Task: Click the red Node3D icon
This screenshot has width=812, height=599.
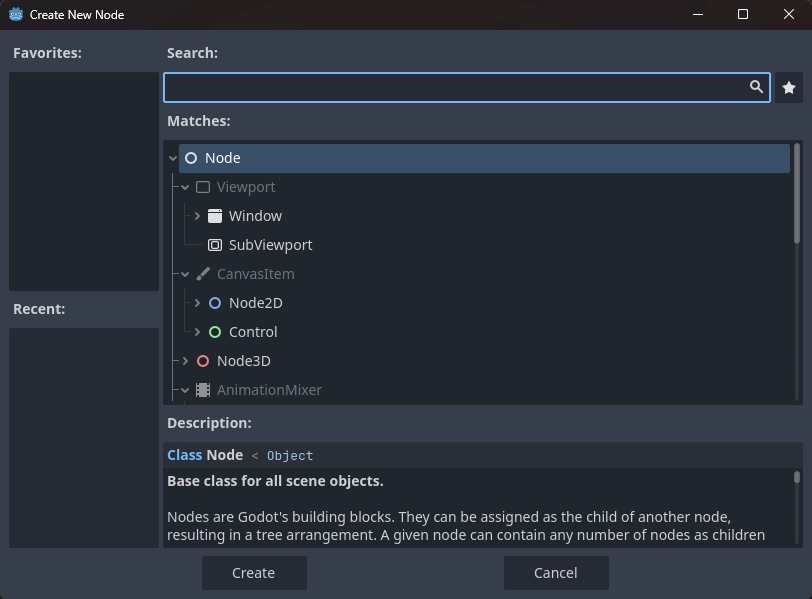Action: pyautogui.click(x=203, y=360)
